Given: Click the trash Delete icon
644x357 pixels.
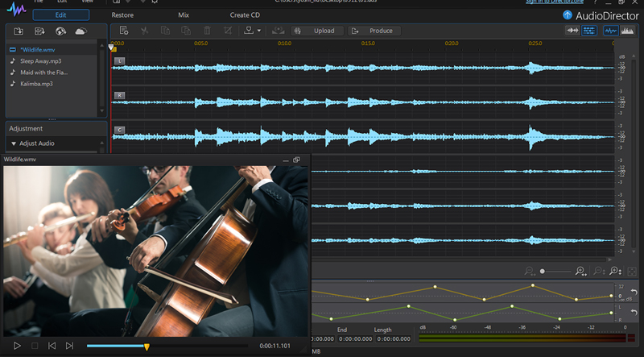Looking at the screenshot, I should tap(207, 31).
